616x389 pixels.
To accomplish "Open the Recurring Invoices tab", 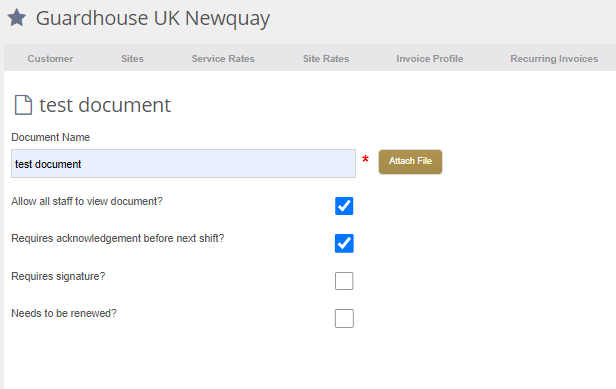I will tap(554, 59).
